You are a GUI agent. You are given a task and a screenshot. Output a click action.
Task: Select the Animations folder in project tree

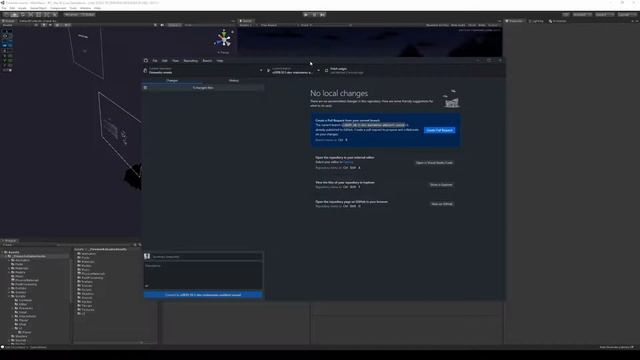[x=20, y=260]
